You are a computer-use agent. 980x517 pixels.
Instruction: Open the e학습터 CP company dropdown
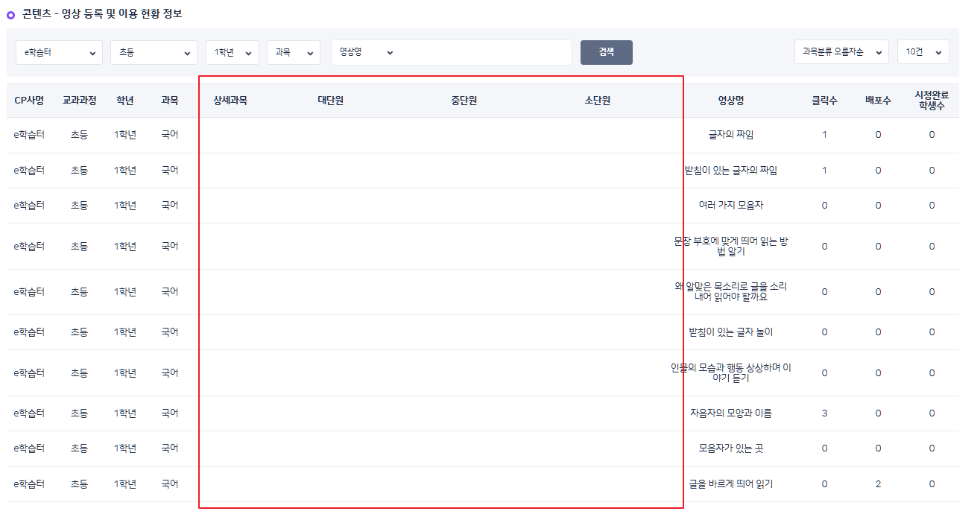(59, 53)
